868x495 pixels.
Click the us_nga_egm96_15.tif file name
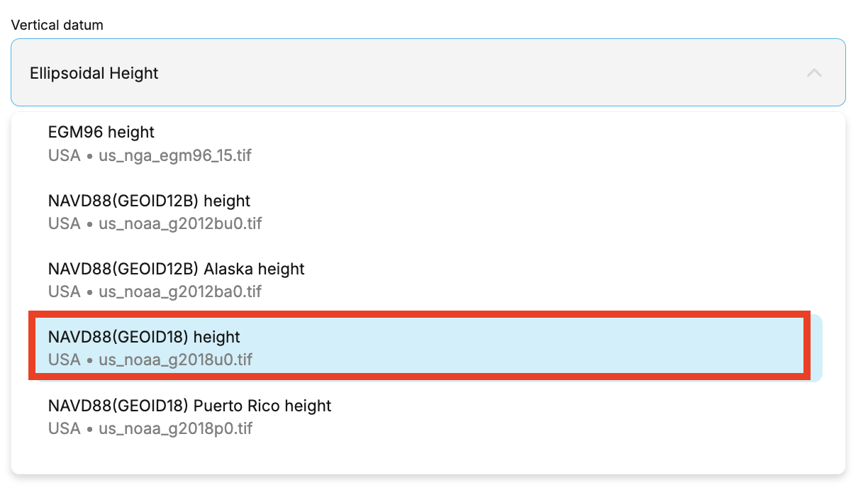(175, 155)
